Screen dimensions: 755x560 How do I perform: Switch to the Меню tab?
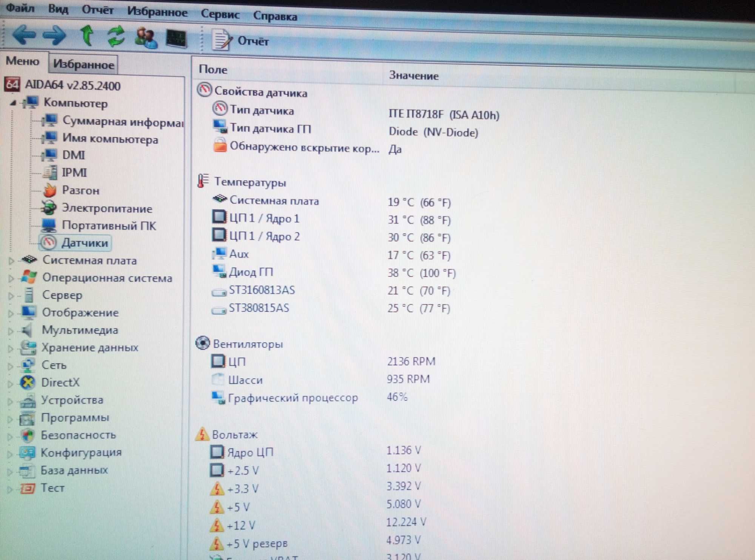(23, 61)
